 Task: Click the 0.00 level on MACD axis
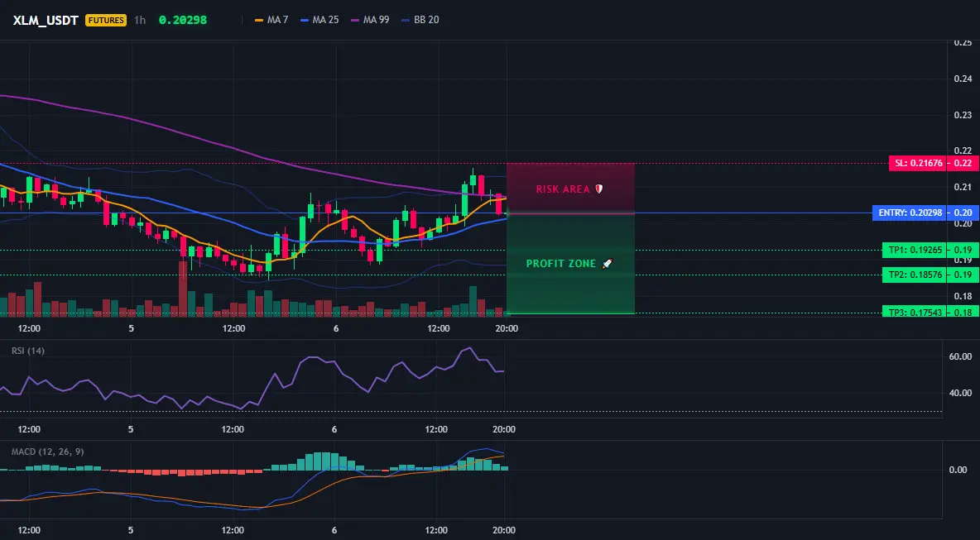pos(958,470)
